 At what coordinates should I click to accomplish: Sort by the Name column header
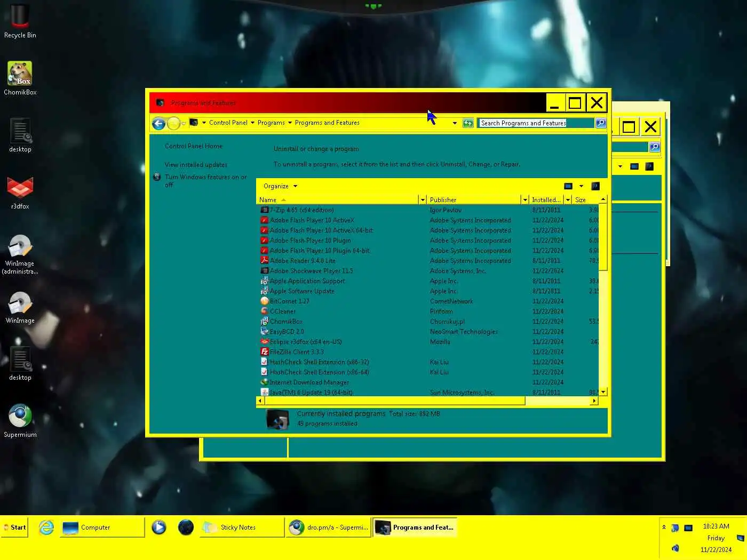tap(338, 200)
